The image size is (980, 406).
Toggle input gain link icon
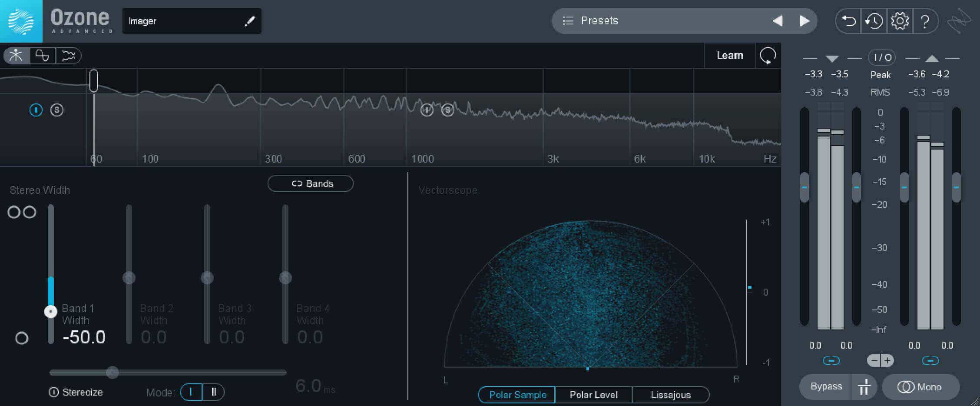831,361
